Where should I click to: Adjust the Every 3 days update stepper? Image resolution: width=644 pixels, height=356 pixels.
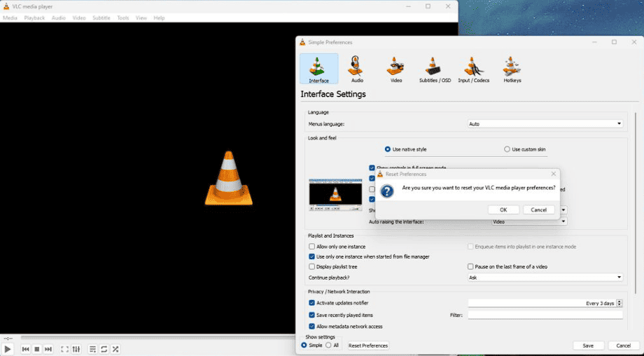(619, 303)
